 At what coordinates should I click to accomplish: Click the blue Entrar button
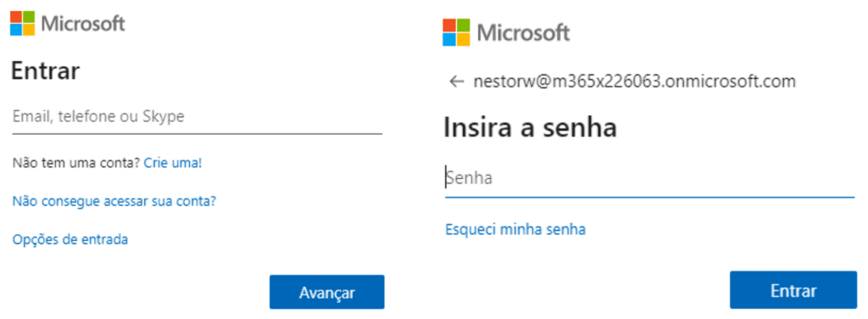(x=793, y=290)
